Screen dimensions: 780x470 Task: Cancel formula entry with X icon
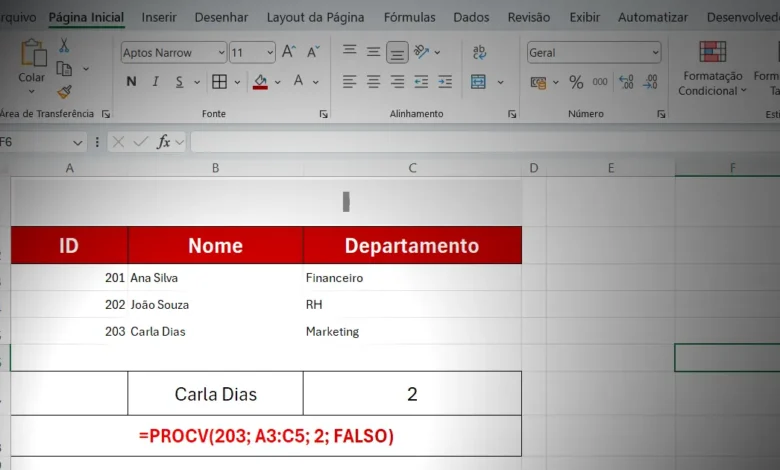[118, 142]
